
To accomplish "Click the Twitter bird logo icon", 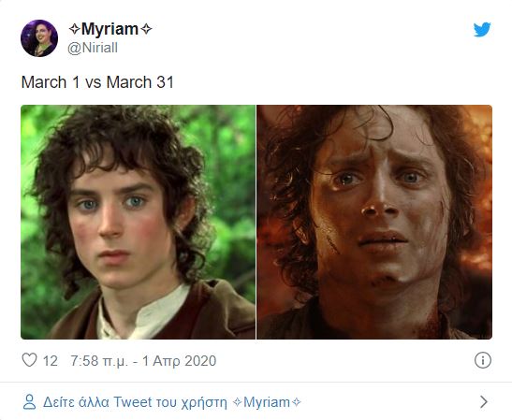I will point(482,29).
